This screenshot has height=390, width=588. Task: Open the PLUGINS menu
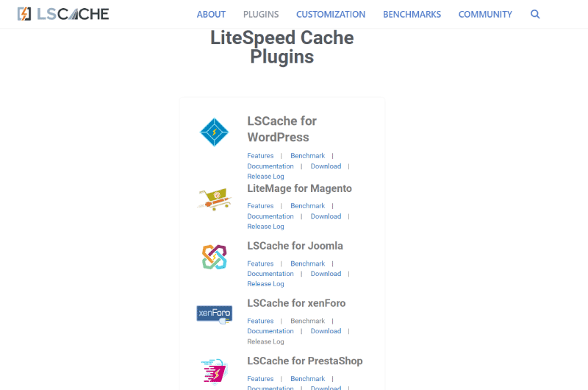261,14
